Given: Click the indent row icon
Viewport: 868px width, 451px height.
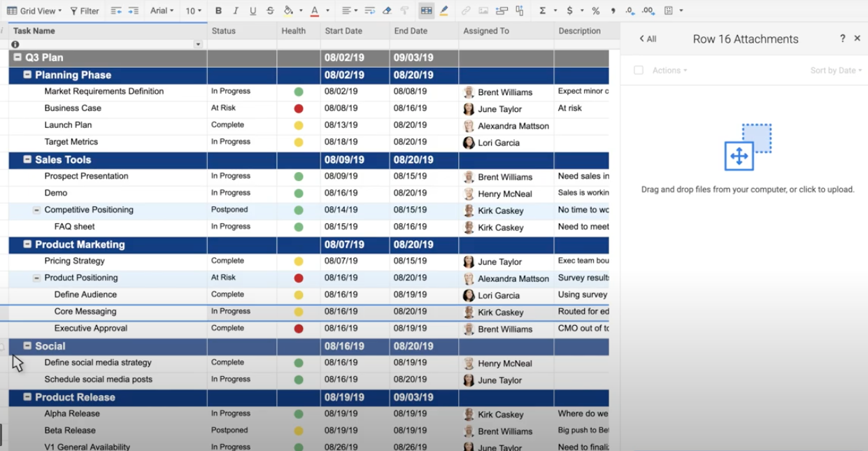Looking at the screenshot, I should pyautogui.click(x=133, y=11).
